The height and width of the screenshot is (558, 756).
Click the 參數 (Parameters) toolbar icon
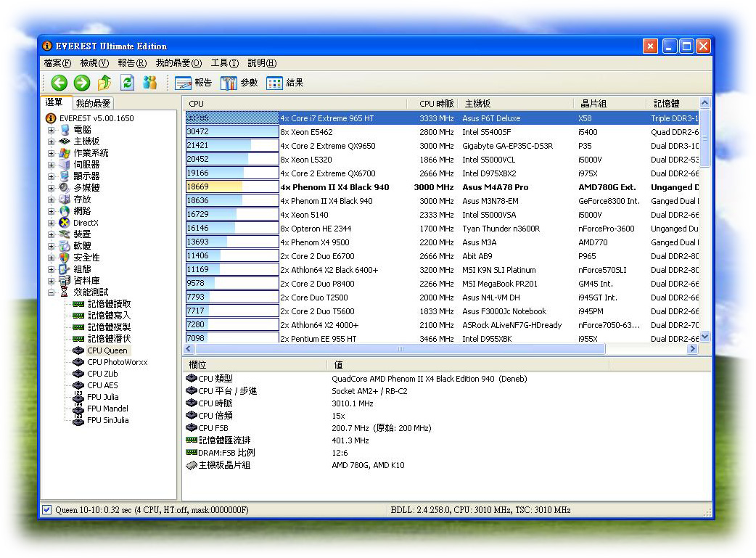coord(229,83)
